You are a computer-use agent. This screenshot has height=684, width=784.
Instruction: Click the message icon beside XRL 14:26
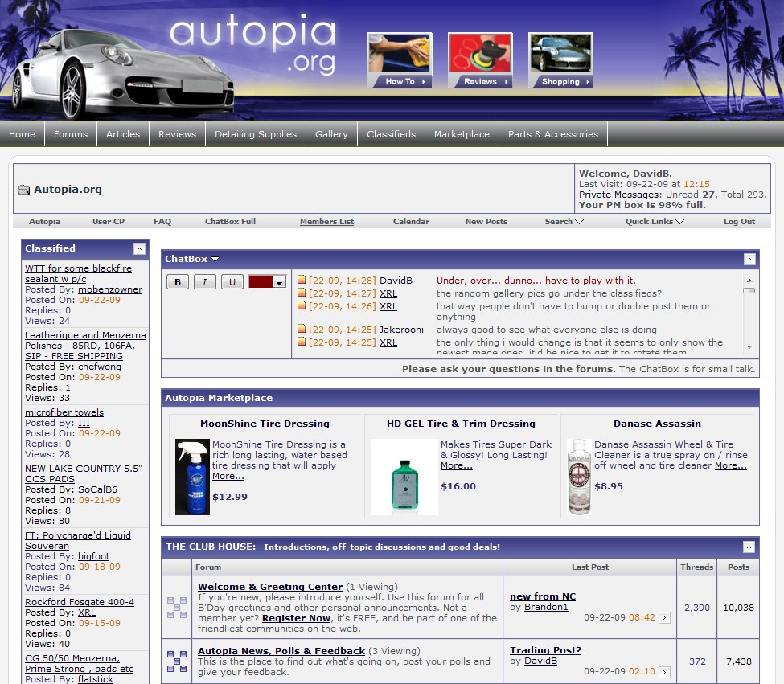(x=302, y=305)
